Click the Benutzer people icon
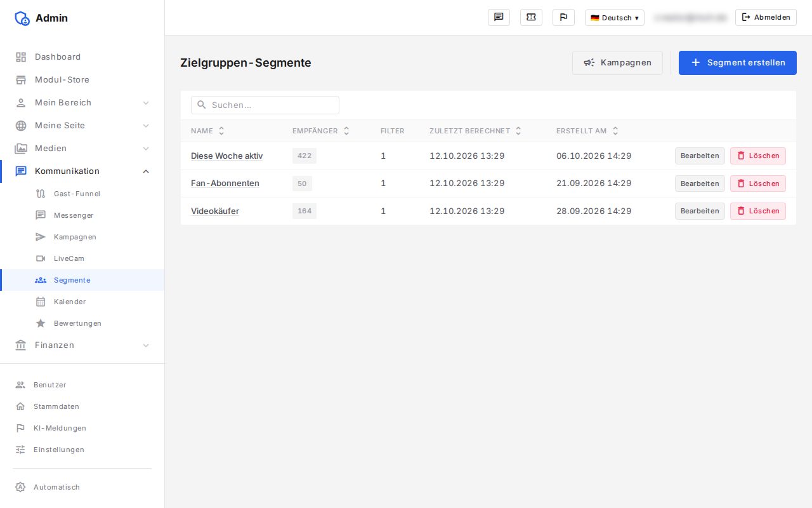The image size is (812, 508). [20, 385]
